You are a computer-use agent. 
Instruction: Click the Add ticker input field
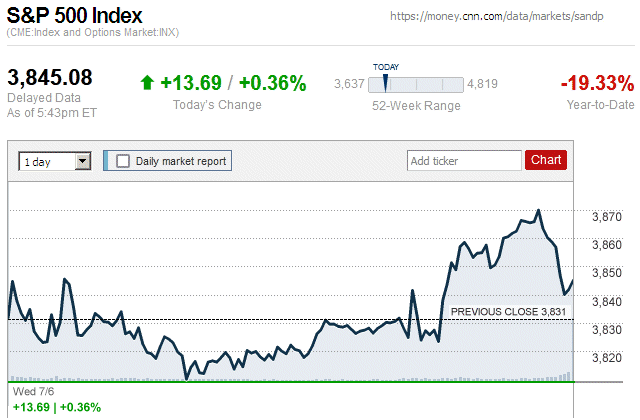464,160
